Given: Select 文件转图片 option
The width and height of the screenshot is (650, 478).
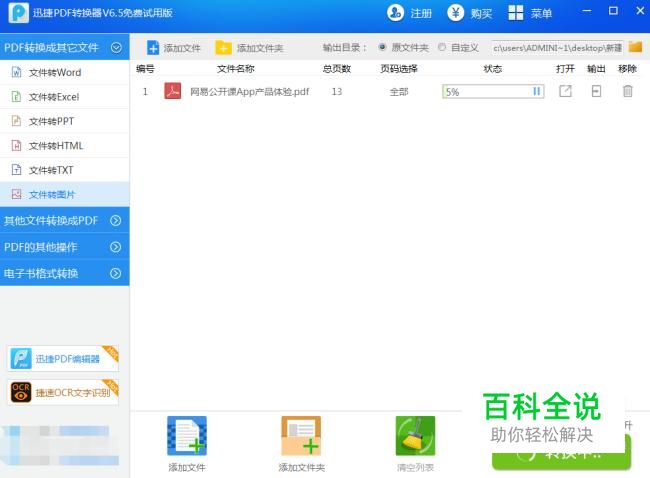Looking at the screenshot, I should (x=65, y=194).
